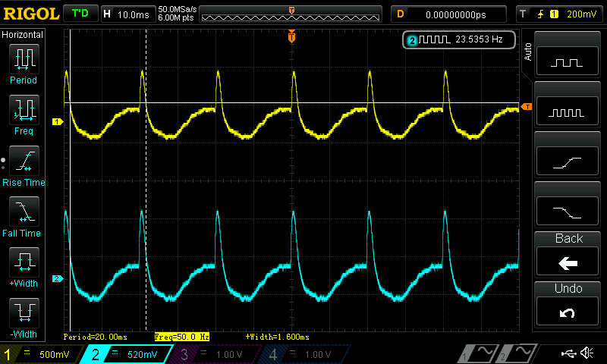607x364 pixels.
Task: Open the trigger level 200mV setting
Action: tap(560, 14)
